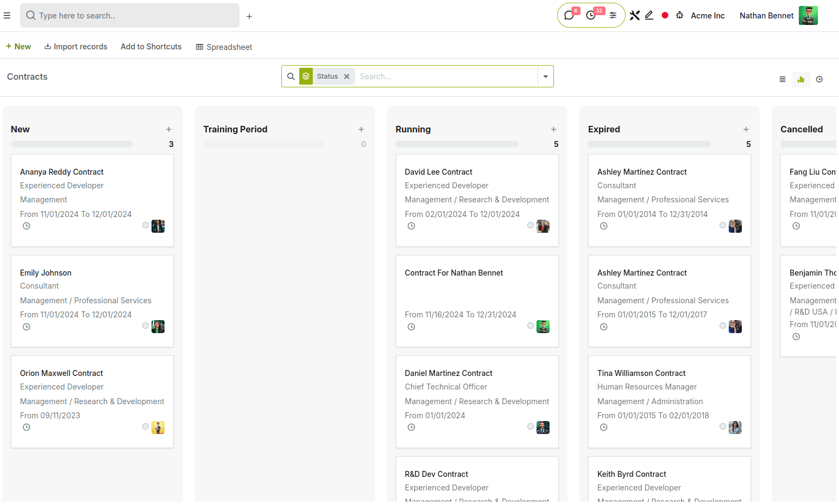839x504 pixels.
Task: Open activity clock on Fang Liu card
Action: (x=796, y=226)
